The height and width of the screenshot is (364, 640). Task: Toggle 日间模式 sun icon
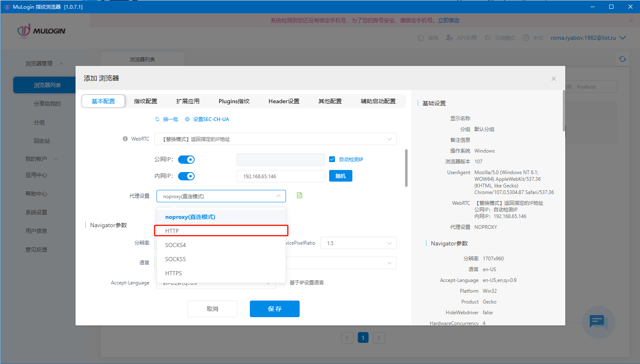[x=488, y=38]
